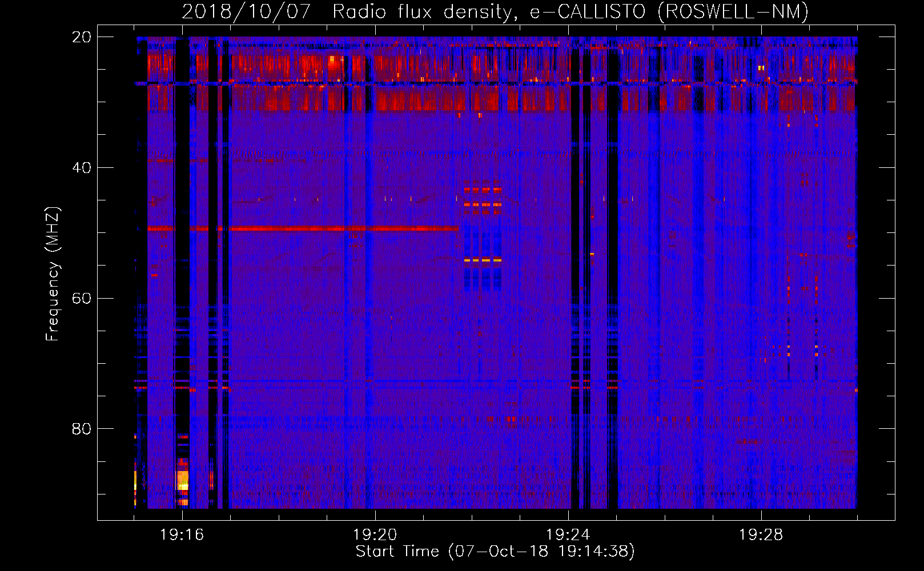Screen dimensions: 924x571
Task: Click the 19:28 time tick label
Action: (761, 535)
